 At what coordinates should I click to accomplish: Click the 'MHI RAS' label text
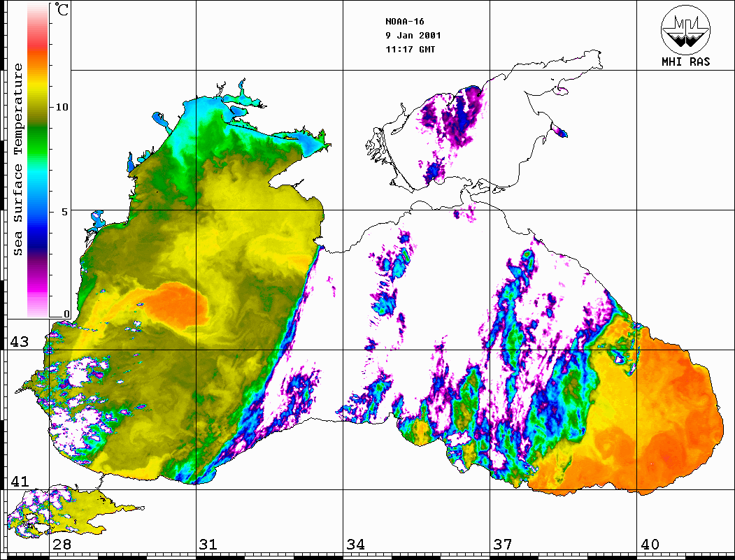point(685,62)
